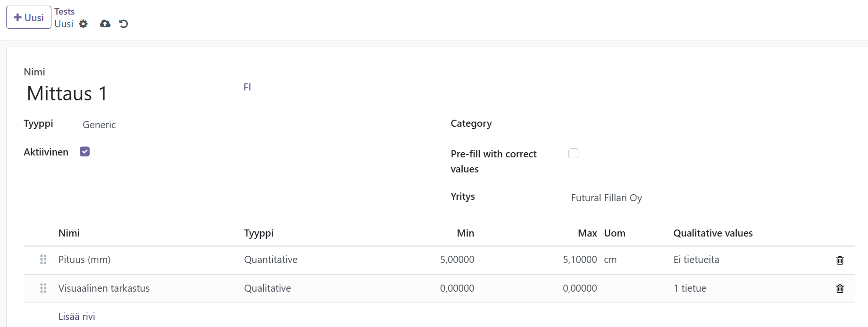This screenshot has height=327, width=868.
Task: Sort by Qualitative values column header
Action: [x=713, y=233]
